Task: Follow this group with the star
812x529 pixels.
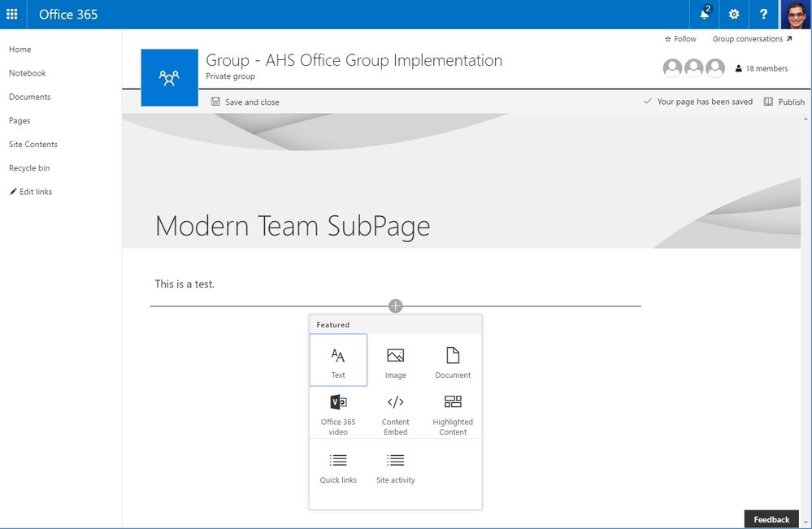Action: 680,39
